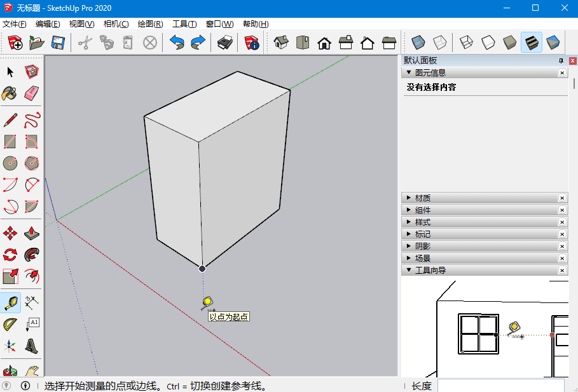Pick the Protractor tool
This screenshot has width=578, height=392.
pos(10,325)
